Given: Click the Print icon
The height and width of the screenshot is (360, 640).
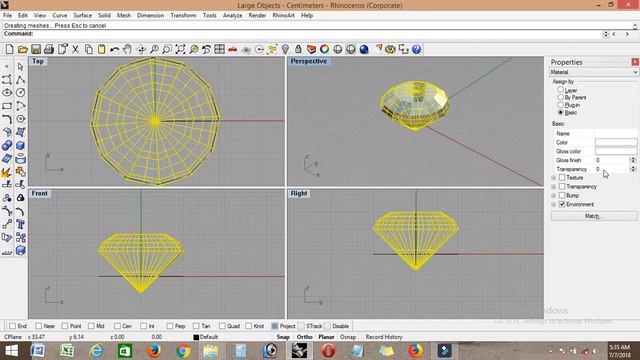Looking at the screenshot, I should click(49, 49).
